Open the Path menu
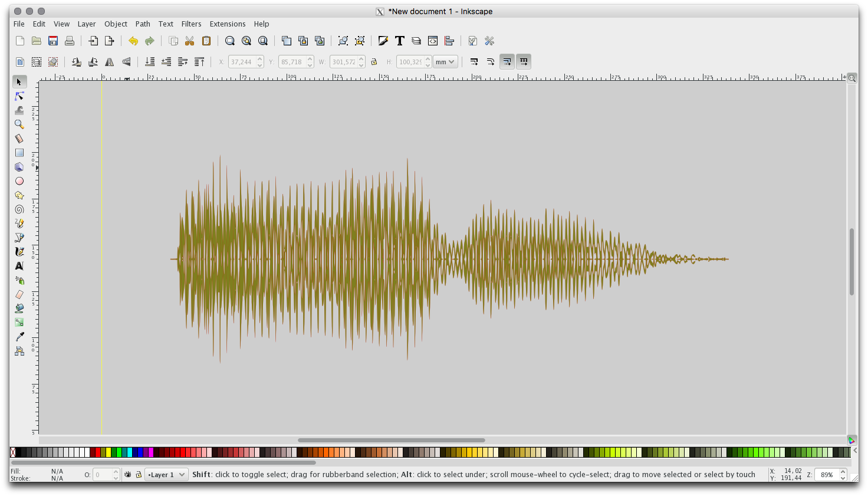The height and width of the screenshot is (496, 868). 143,24
